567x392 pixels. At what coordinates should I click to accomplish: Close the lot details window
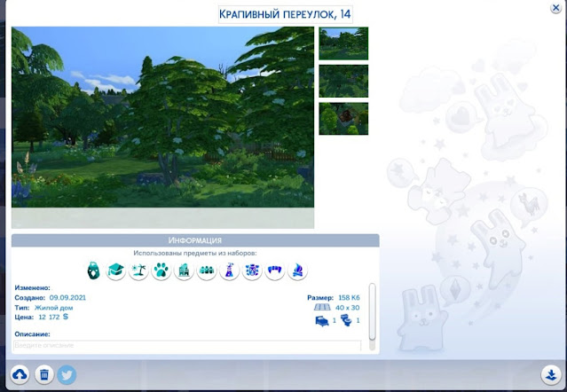coord(555,8)
